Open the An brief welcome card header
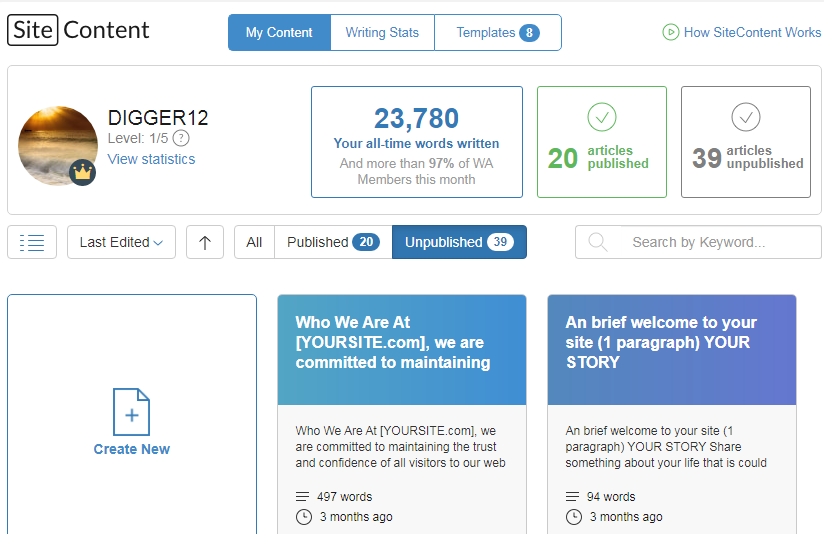 [672, 350]
